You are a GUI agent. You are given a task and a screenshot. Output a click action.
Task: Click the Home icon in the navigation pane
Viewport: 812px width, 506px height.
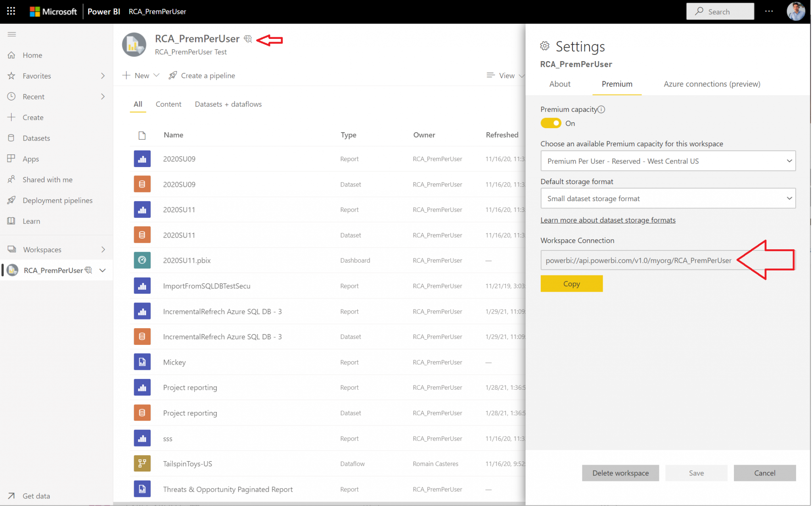(11, 55)
